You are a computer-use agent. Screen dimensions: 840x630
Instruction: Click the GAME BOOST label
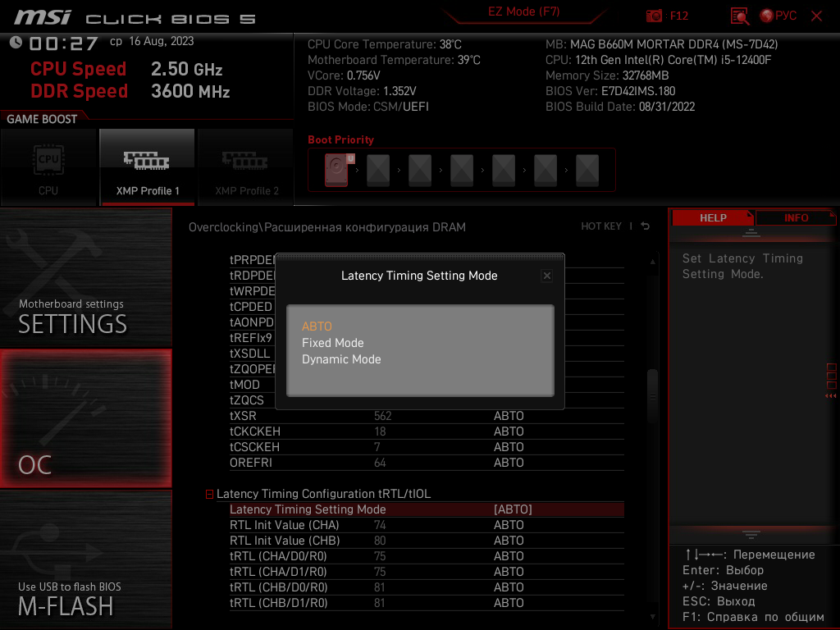click(x=42, y=119)
